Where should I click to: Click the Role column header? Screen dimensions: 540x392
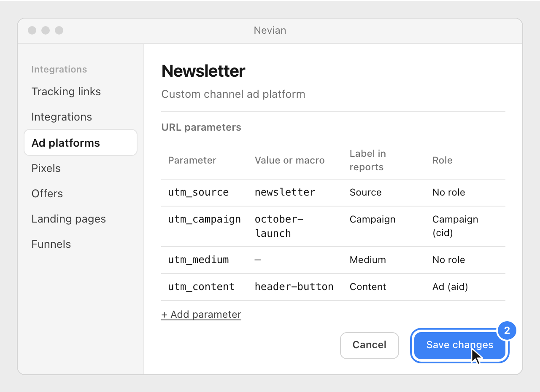pos(443,160)
